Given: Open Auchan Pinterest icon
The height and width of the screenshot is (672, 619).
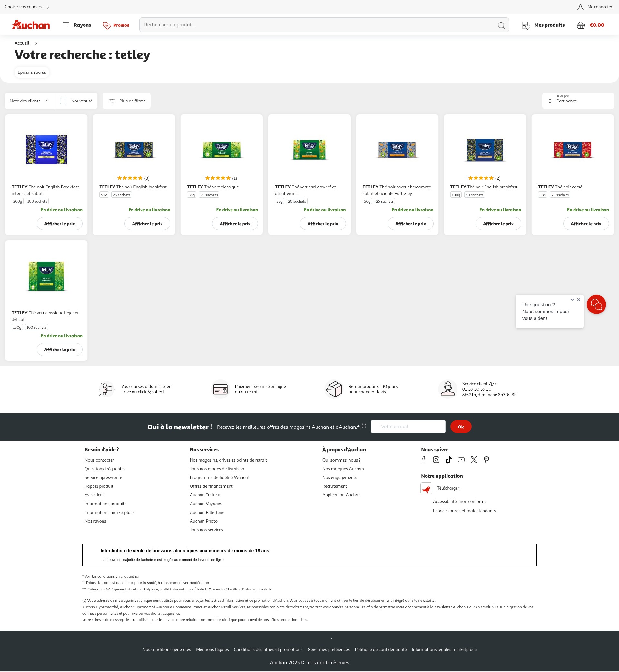Looking at the screenshot, I should [486, 459].
